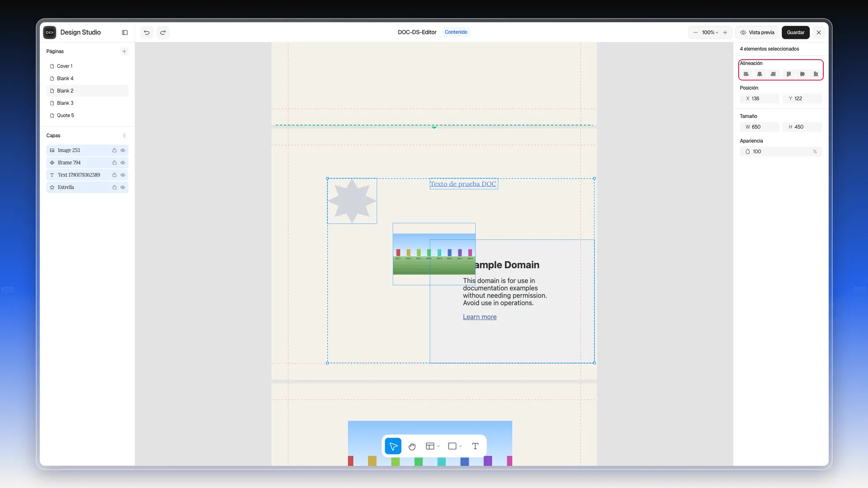Click the Design Studio logo icon
Screen dimensions: 868x488
click(50, 33)
